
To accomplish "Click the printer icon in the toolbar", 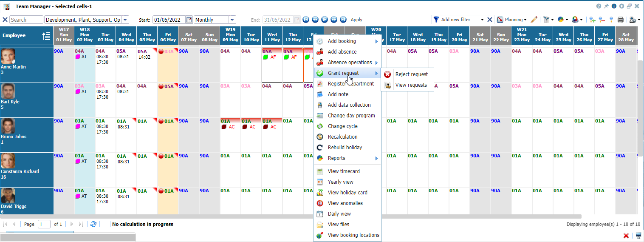I will 621,20.
